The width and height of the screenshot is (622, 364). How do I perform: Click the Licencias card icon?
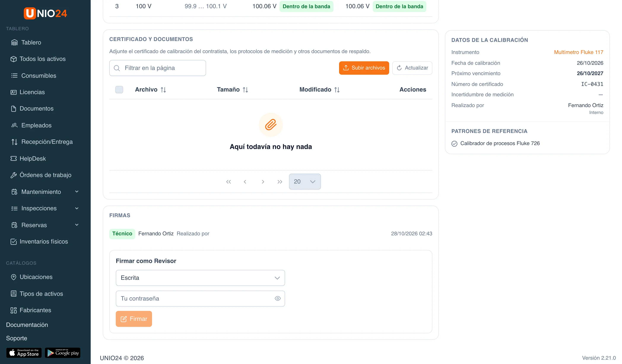pyautogui.click(x=14, y=92)
